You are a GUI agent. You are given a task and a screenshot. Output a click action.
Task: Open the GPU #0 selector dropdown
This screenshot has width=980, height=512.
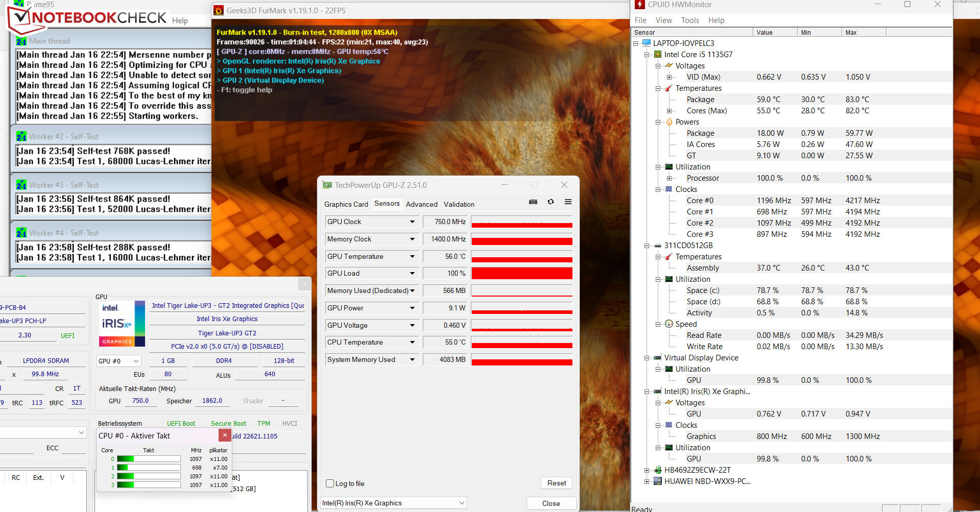pyautogui.click(x=118, y=361)
